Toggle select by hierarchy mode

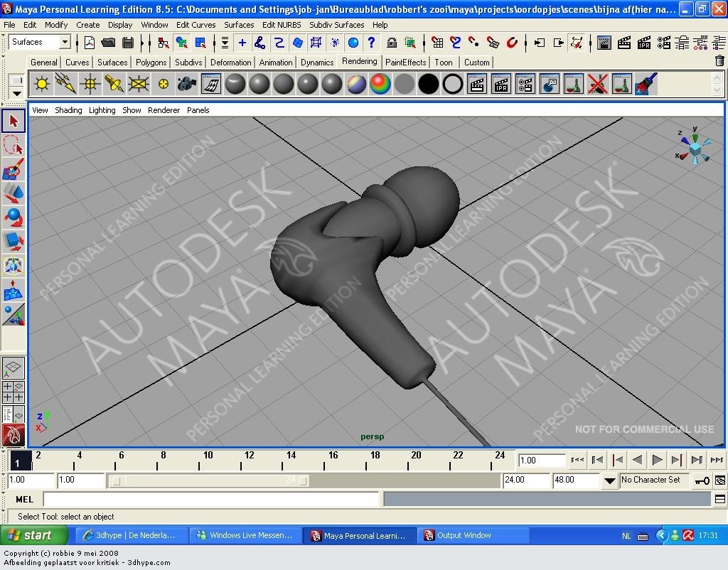tap(163, 43)
